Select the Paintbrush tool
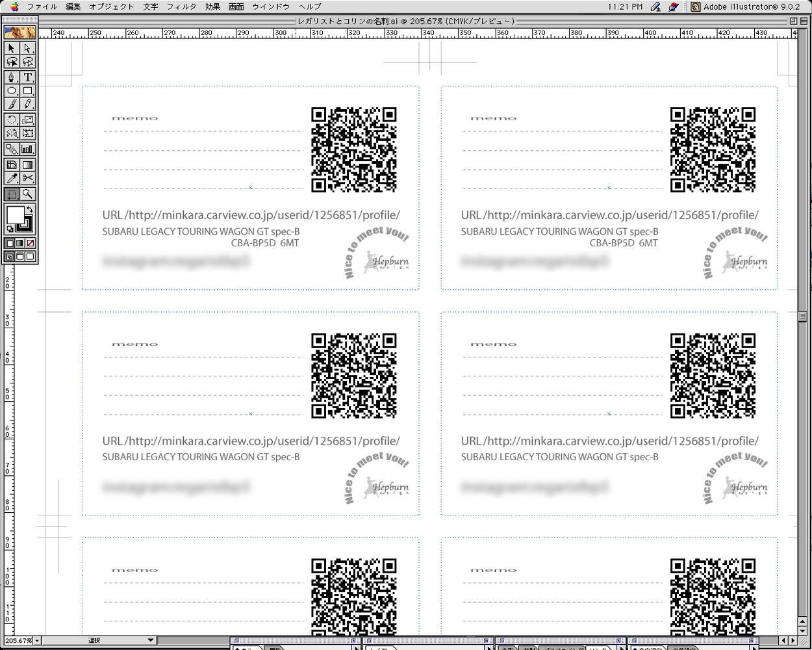This screenshot has height=650, width=812. tap(12, 104)
